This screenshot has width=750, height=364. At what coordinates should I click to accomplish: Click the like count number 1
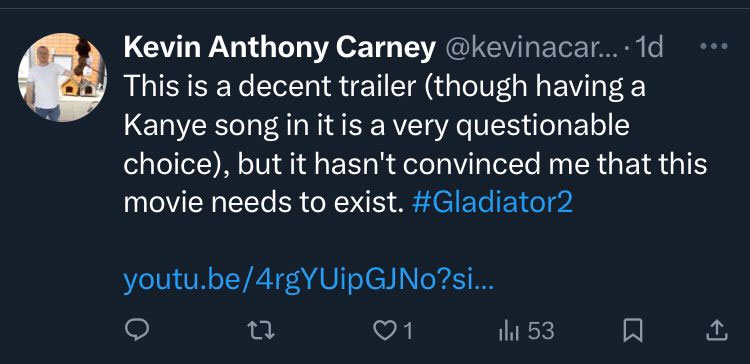point(408,331)
